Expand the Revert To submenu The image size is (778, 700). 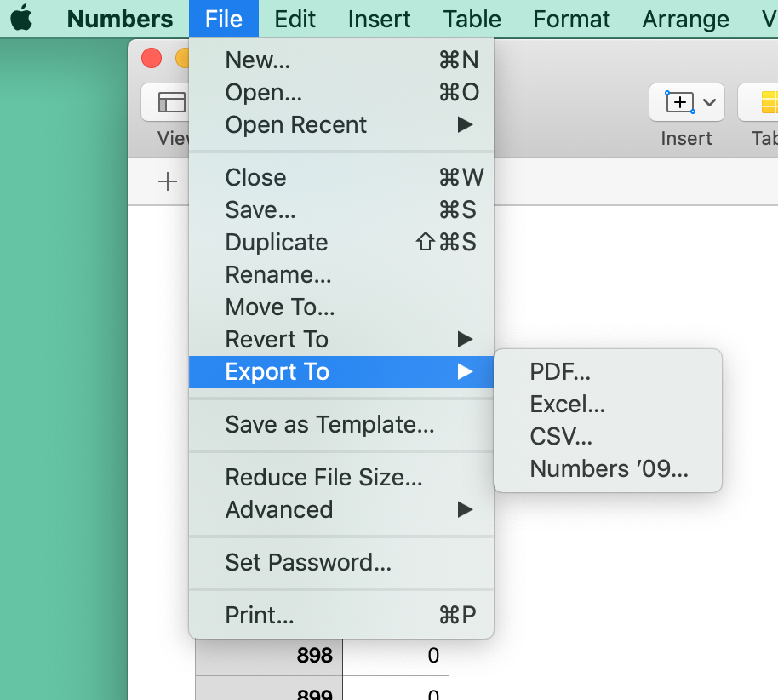(341, 340)
